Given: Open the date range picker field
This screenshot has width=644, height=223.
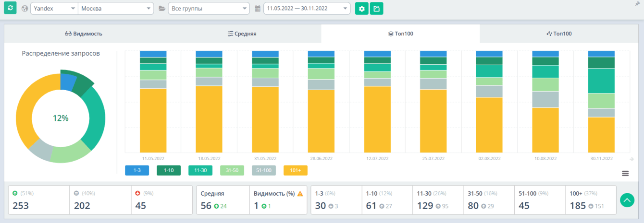Looking at the screenshot, I should [x=306, y=9].
